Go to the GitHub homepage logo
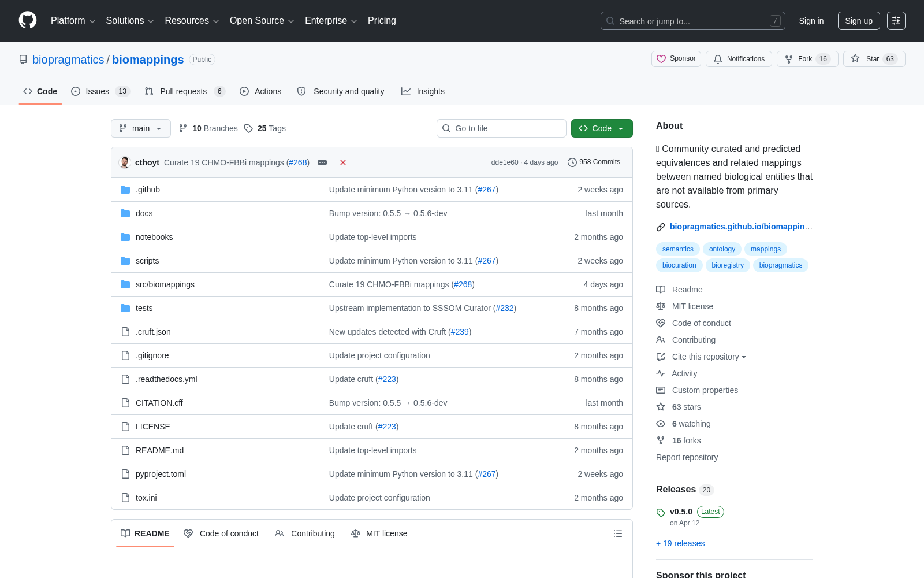The image size is (924, 578). click(28, 21)
